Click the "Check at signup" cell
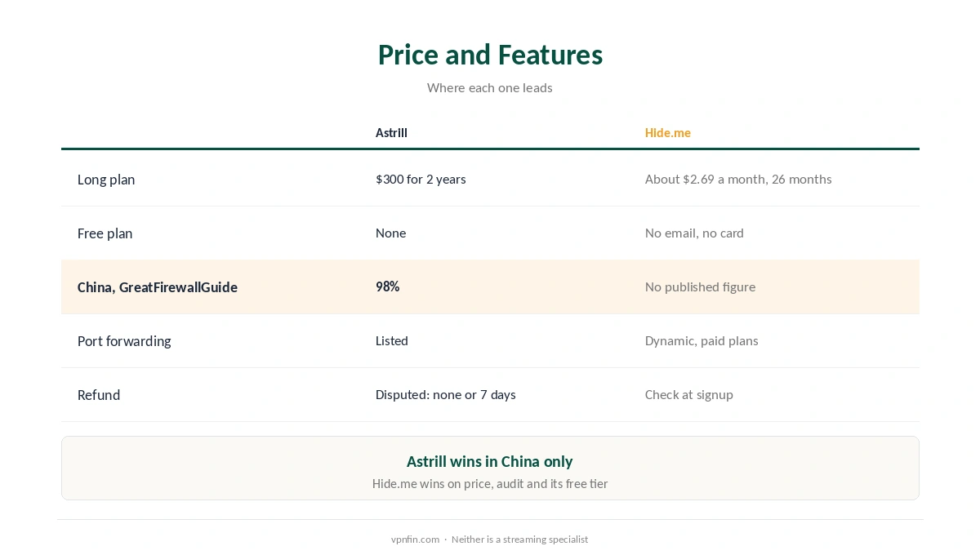 click(689, 394)
